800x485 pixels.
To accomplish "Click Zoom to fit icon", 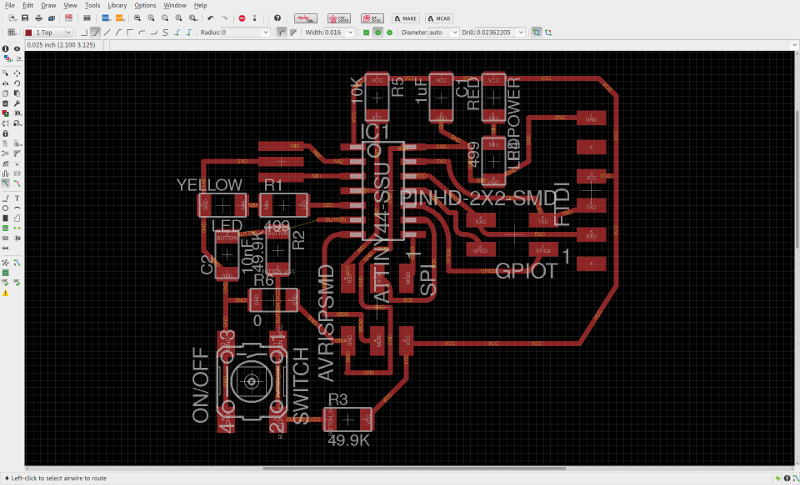I will coord(137,18).
